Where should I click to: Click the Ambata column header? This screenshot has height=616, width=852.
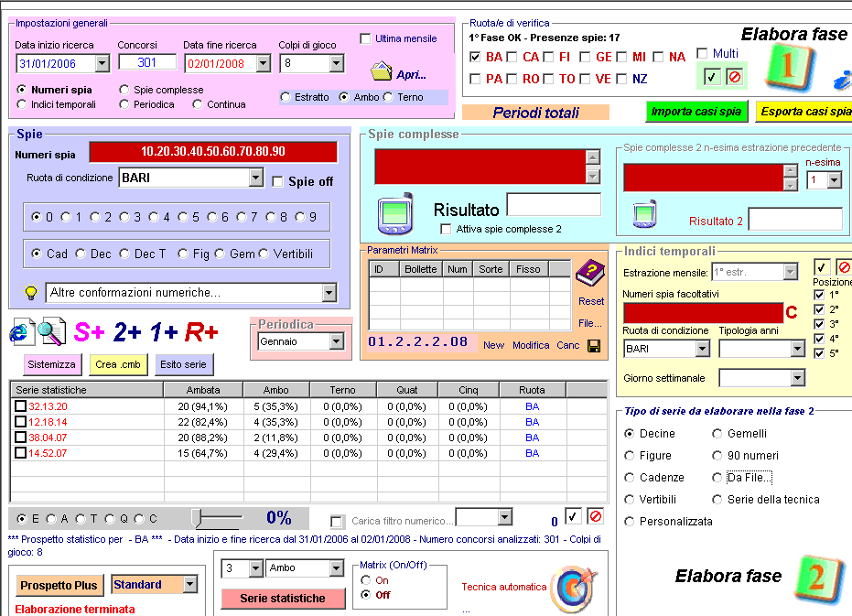(x=203, y=390)
